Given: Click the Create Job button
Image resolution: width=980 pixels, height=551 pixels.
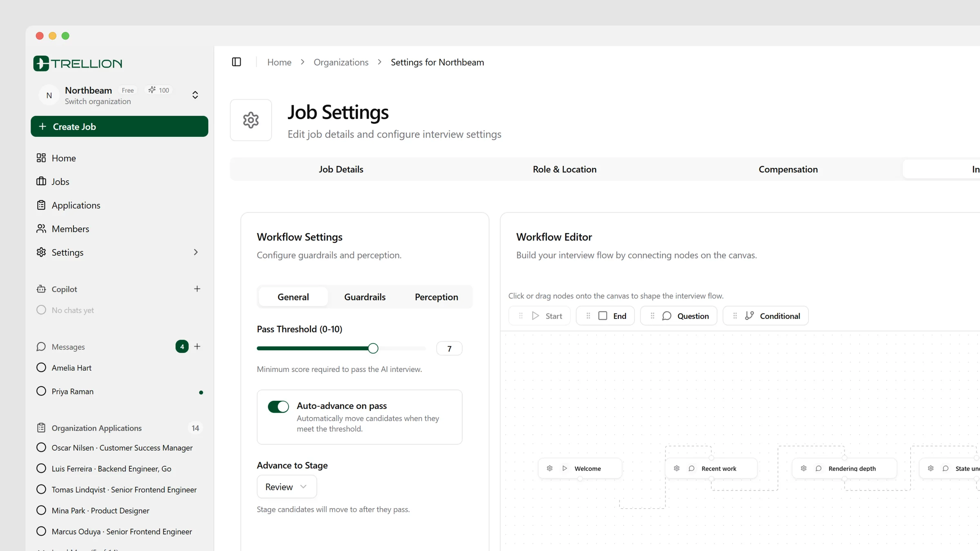Looking at the screenshot, I should pos(119,127).
